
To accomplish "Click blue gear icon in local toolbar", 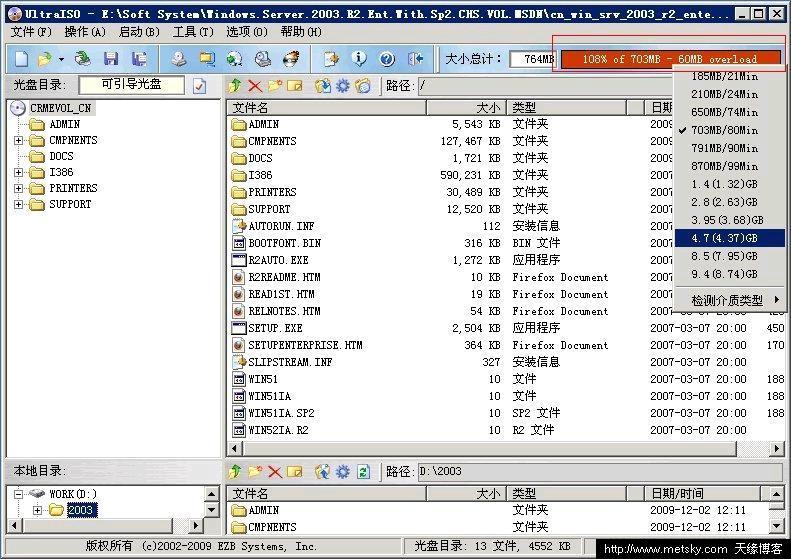I will click(343, 472).
